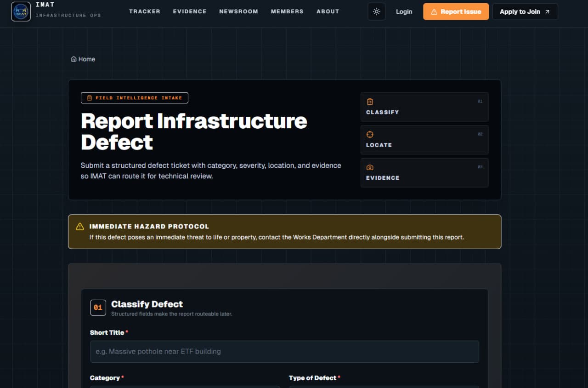Click the IMAT Infrastructure Ops brand text
The width and height of the screenshot is (588, 388).
tap(68, 10)
